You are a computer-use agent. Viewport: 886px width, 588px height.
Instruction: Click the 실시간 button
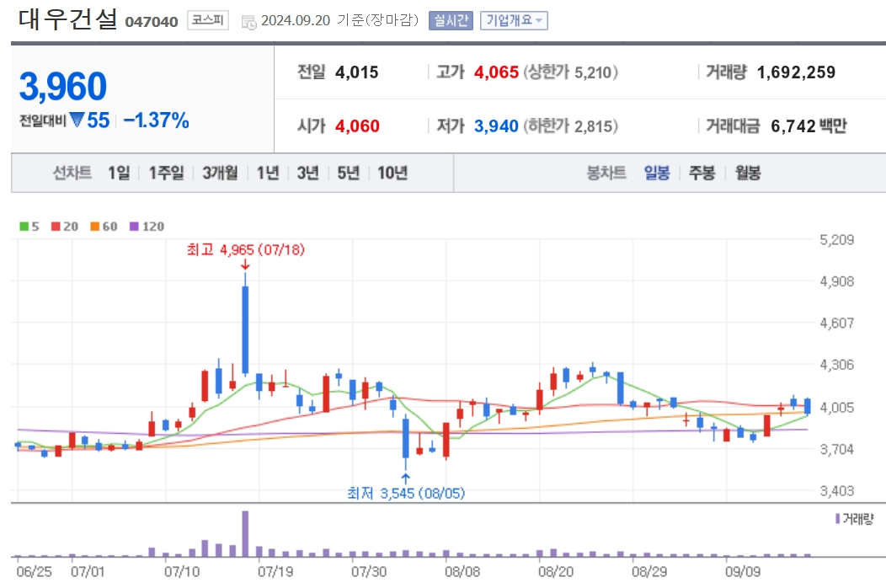[451, 21]
